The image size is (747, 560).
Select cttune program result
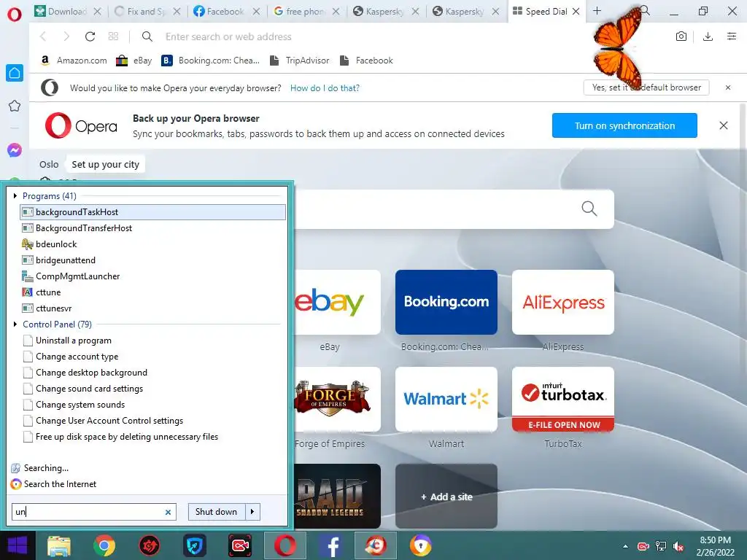pyautogui.click(x=153, y=292)
